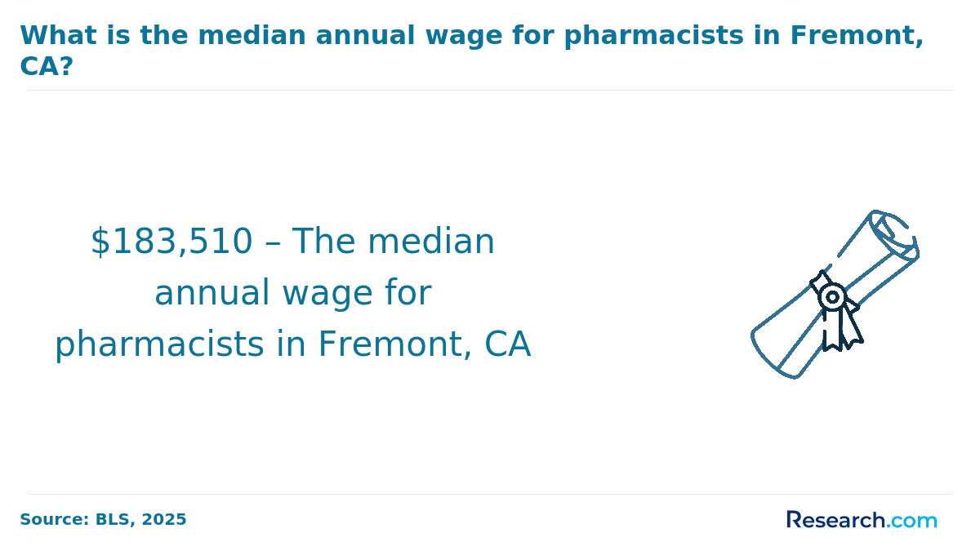
Task: Click "CA?" on the heading's second line
Action: (47, 67)
